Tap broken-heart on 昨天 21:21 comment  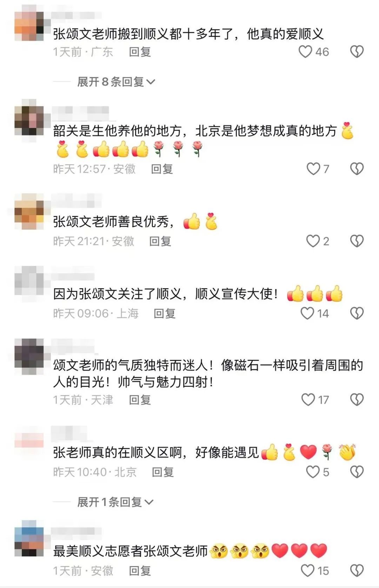(x=357, y=241)
